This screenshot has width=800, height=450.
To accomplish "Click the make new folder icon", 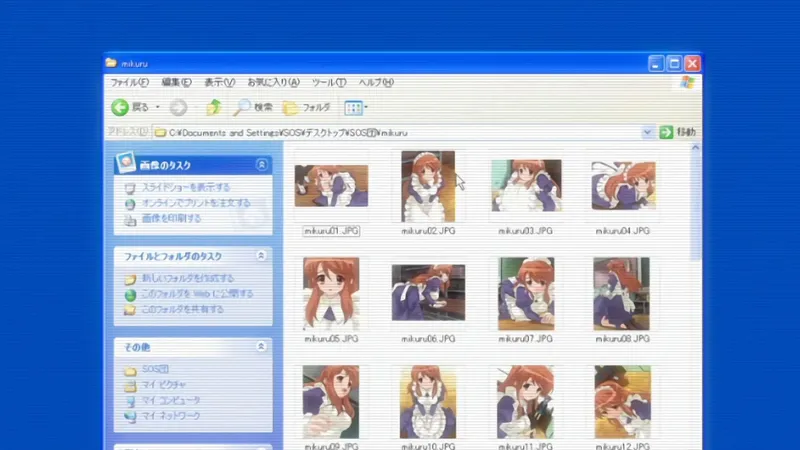I will 130,279.
